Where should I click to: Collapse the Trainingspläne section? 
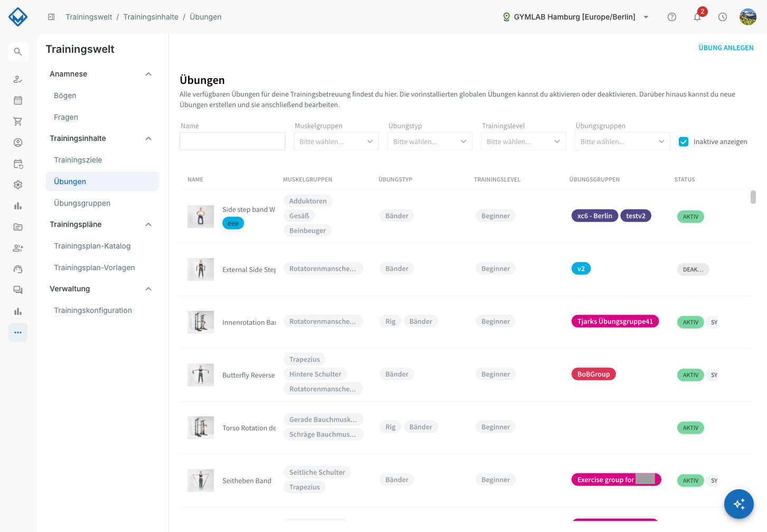pos(148,224)
